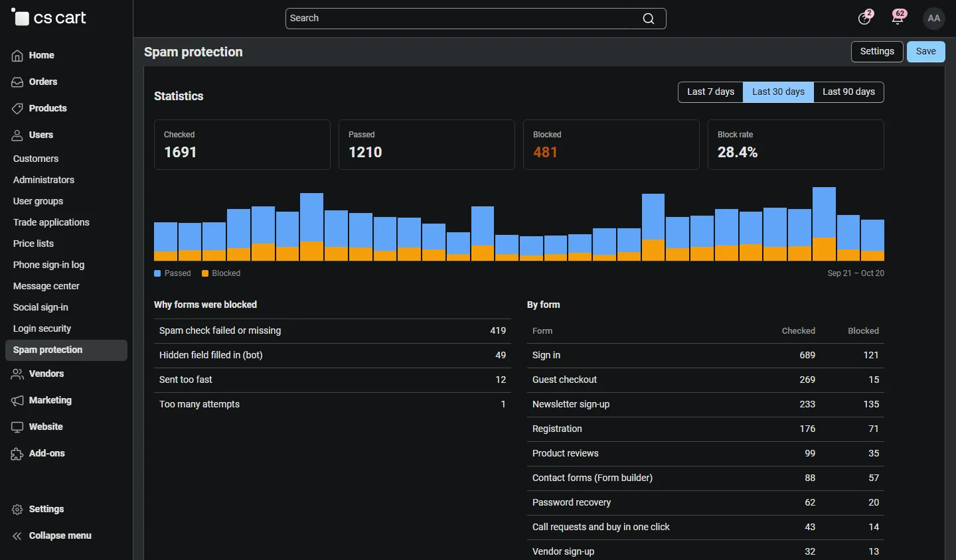
Task: Click the 'Guest checkout' form row
Action: point(706,380)
